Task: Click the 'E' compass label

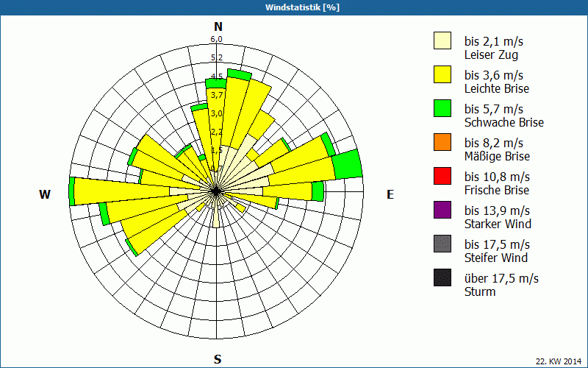Action: [390, 194]
